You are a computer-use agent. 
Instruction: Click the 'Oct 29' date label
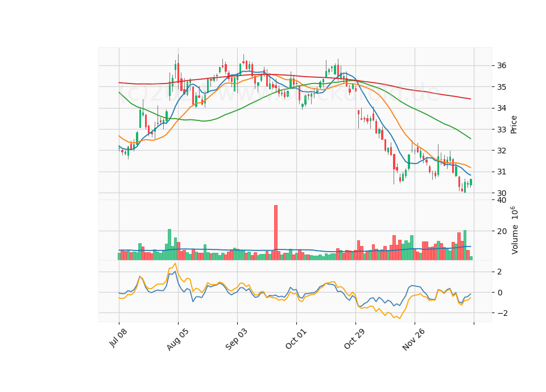pos(355,339)
